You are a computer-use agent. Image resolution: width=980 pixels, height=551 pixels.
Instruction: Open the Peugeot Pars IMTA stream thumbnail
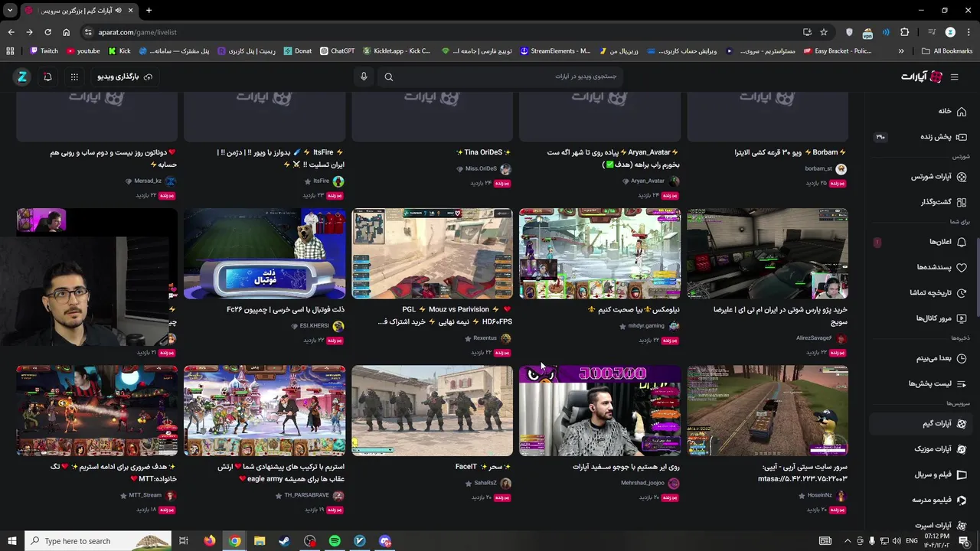pyautogui.click(x=767, y=253)
